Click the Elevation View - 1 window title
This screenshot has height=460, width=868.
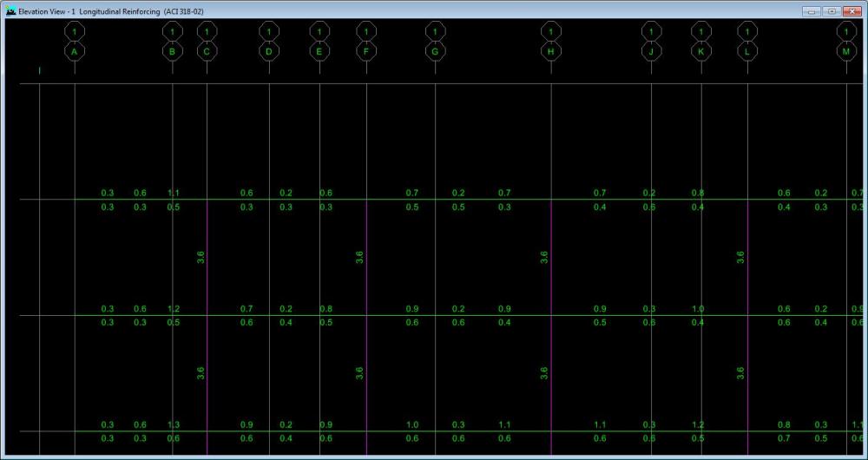[111, 11]
